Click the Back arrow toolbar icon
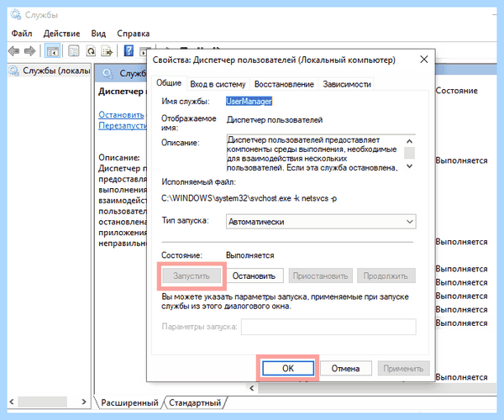This screenshot has height=420, width=504. tap(13, 50)
